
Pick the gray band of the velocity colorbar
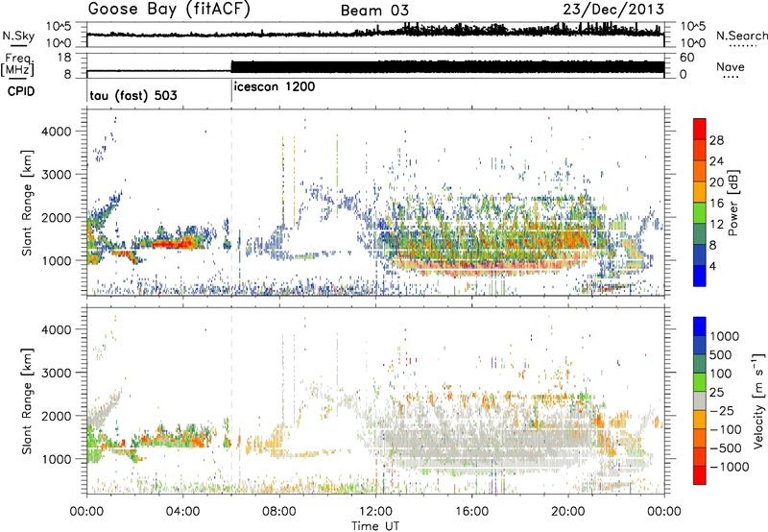coord(700,401)
